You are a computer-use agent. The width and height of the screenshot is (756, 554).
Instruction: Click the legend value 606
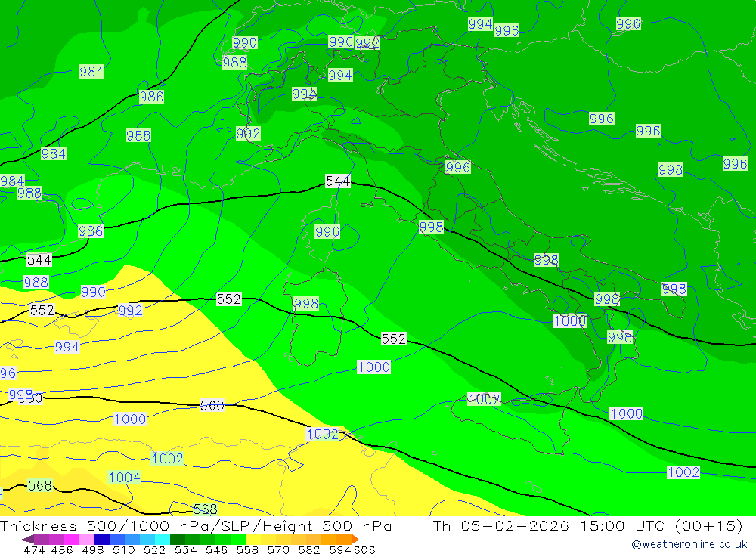tap(364, 550)
